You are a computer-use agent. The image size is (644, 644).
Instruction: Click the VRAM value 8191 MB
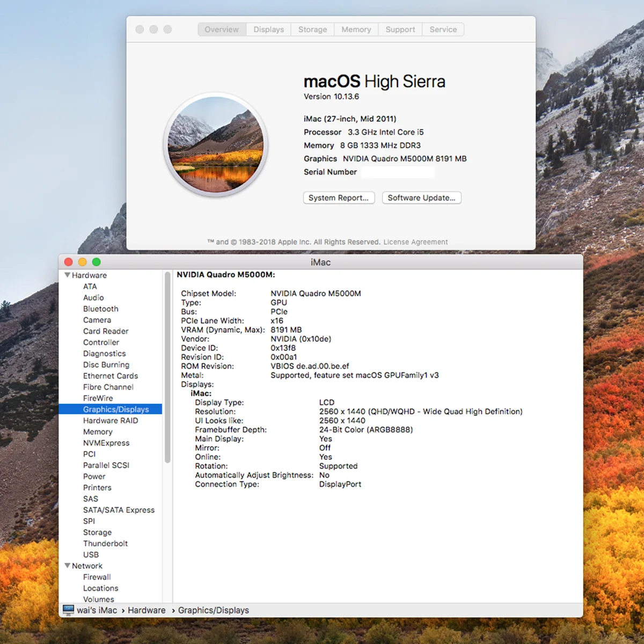point(286,330)
